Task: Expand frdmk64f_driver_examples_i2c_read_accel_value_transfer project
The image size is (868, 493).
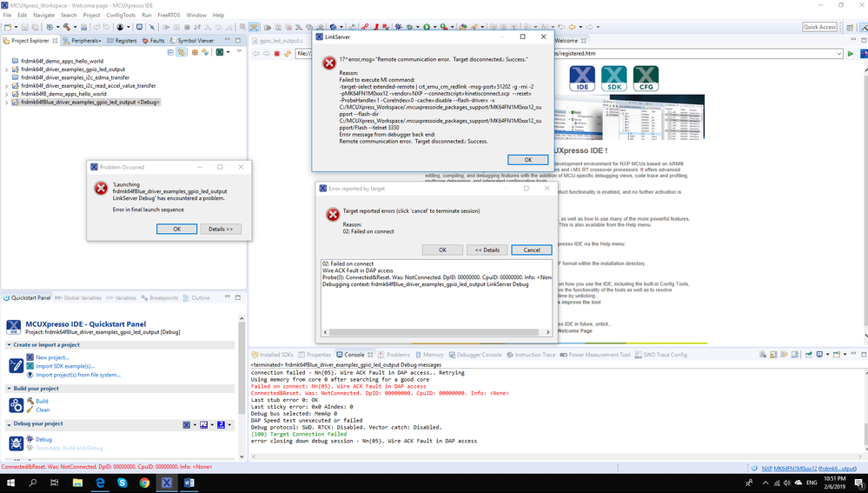Action: [7, 86]
